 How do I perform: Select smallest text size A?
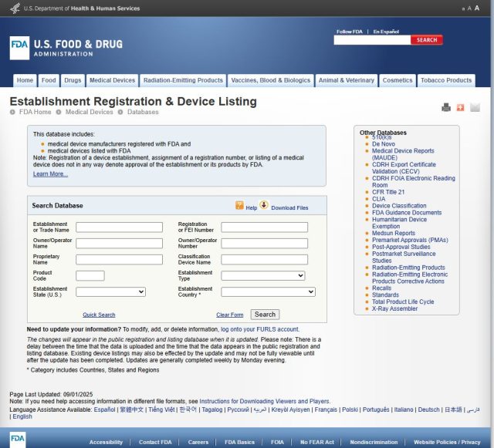pos(463,9)
